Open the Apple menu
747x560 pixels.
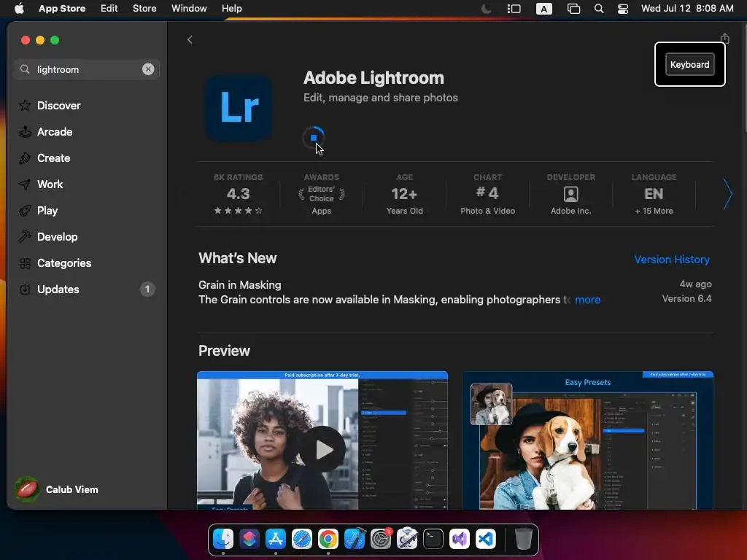click(x=19, y=9)
